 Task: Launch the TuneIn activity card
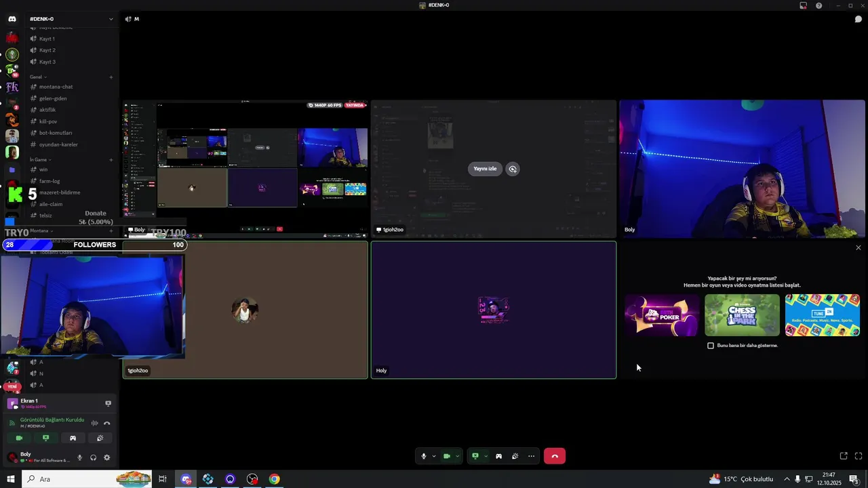[822, 315]
